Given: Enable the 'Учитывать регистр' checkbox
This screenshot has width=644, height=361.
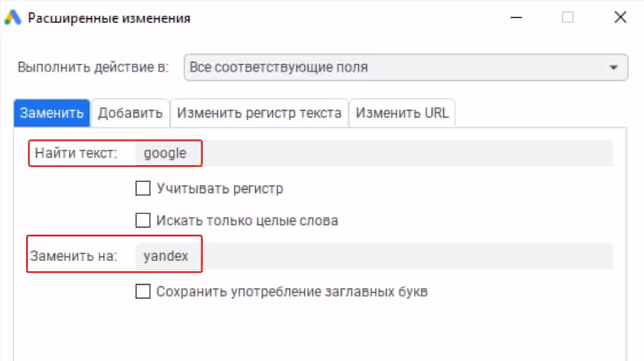Looking at the screenshot, I should tap(143, 188).
